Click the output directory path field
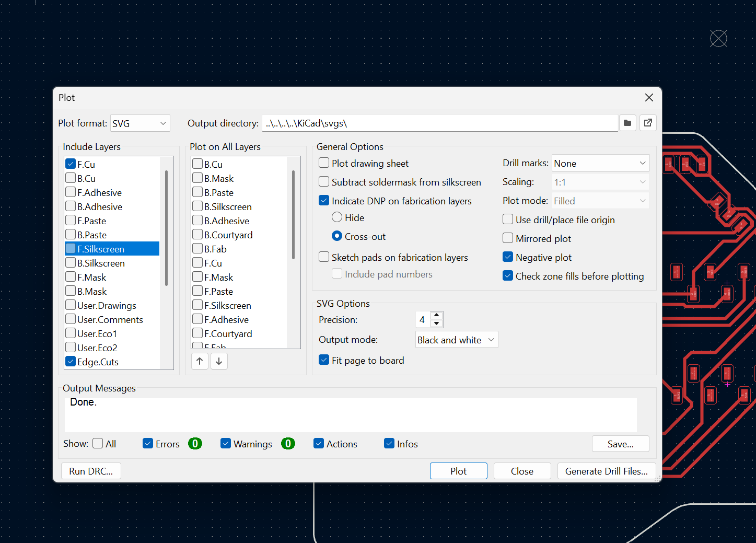 (x=440, y=123)
